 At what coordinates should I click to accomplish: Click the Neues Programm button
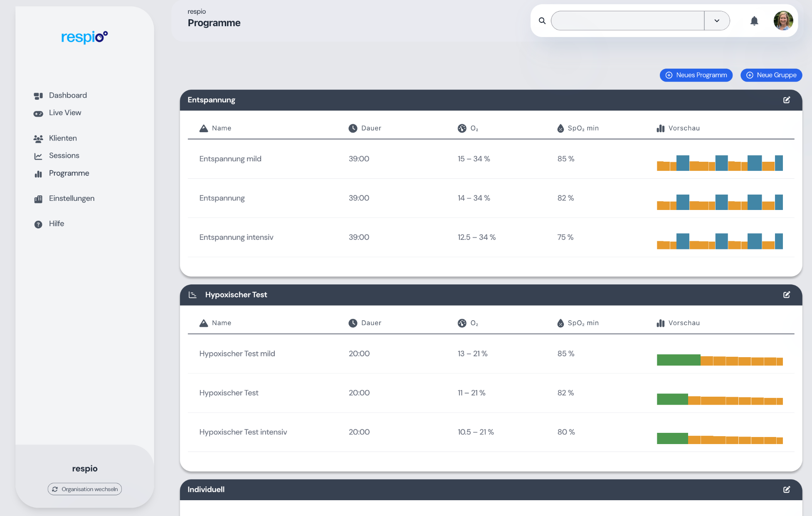(696, 75)
